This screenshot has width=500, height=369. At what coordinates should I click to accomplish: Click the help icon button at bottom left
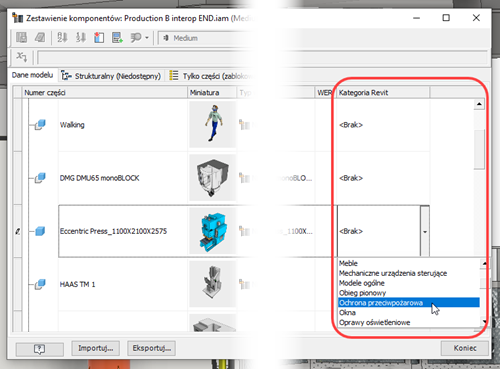tap(40, 349)
